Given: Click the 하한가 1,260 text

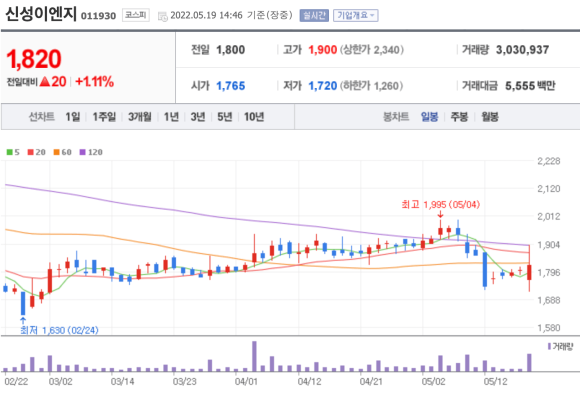Looking at the screenshot, I should click(371, 86).
